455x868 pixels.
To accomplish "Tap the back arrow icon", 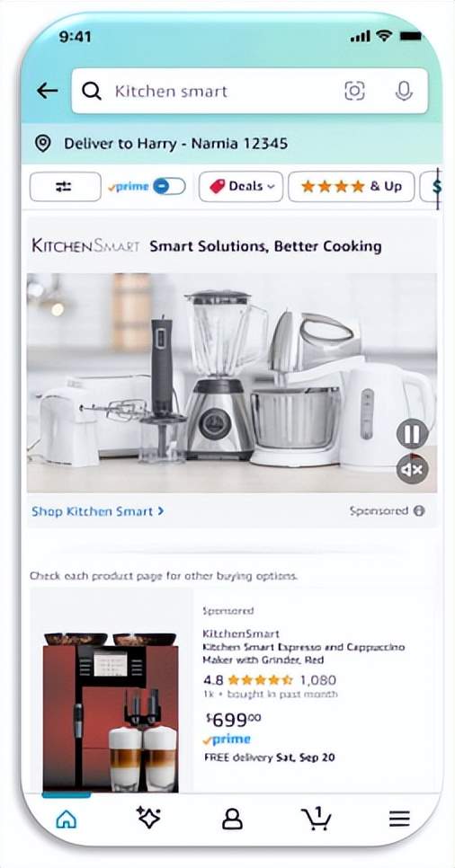I will [47, 91].
